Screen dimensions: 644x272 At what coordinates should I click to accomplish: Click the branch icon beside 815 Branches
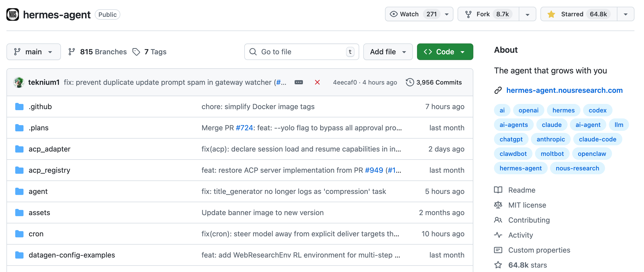(72, 51)
